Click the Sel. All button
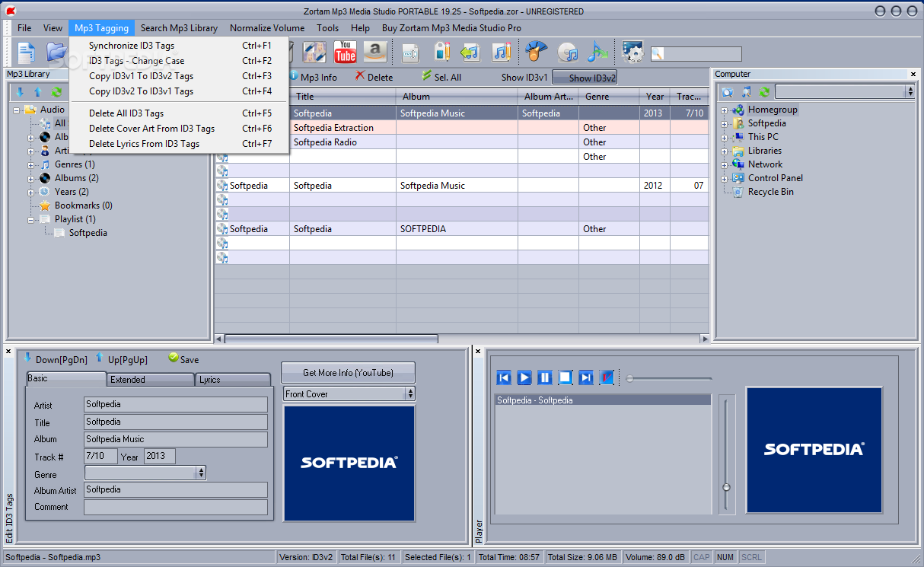The height and width of the screenshot is (567, 924). point(441,77)
